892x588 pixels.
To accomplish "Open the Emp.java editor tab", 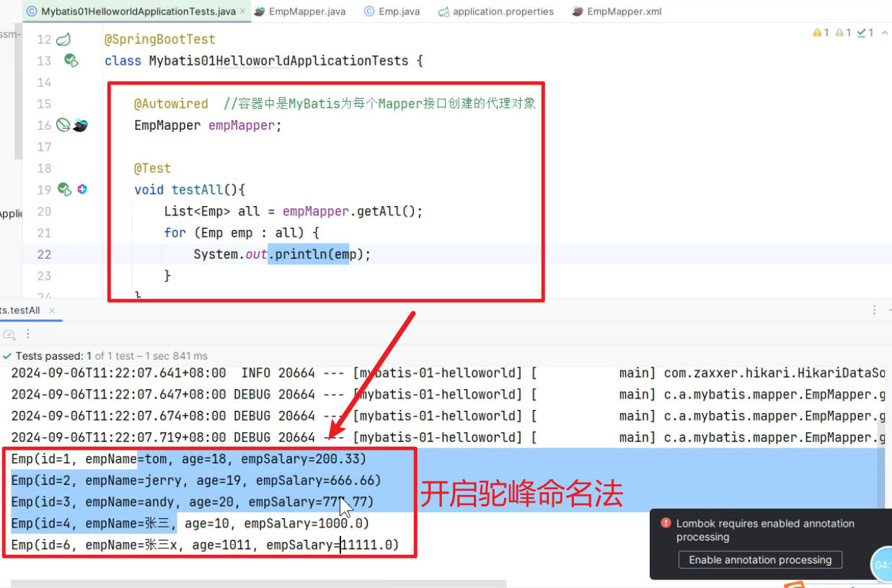I will coord(392,12).
